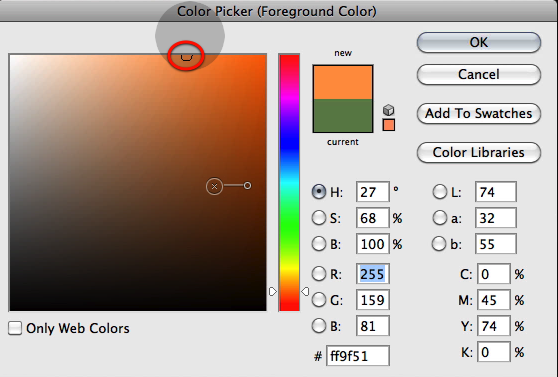
Task: Click the out-of-gamut warning cube icon
Action: click(x=389, y=110)
